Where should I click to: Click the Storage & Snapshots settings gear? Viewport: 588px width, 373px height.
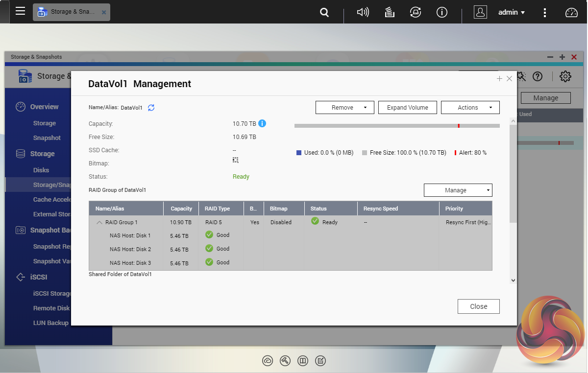565,76
